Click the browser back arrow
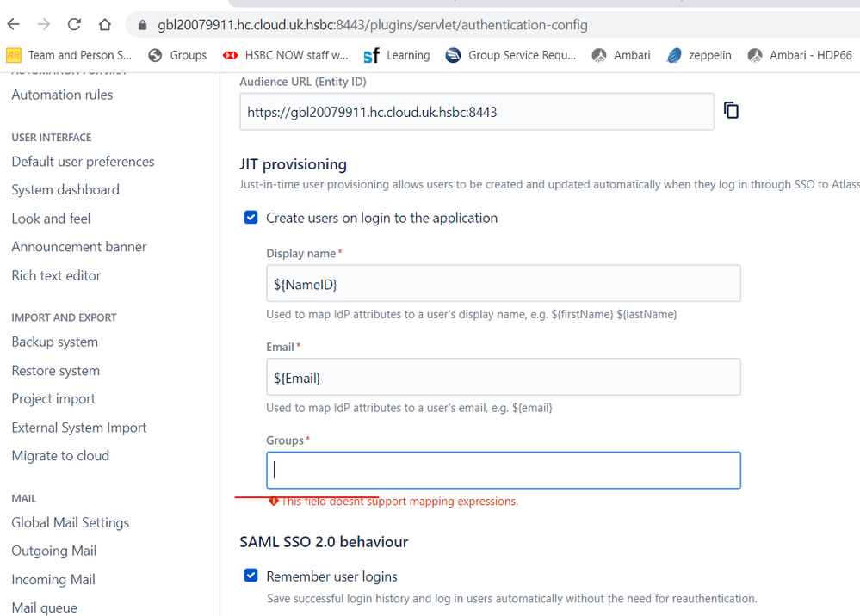 [x=14, y=24]
